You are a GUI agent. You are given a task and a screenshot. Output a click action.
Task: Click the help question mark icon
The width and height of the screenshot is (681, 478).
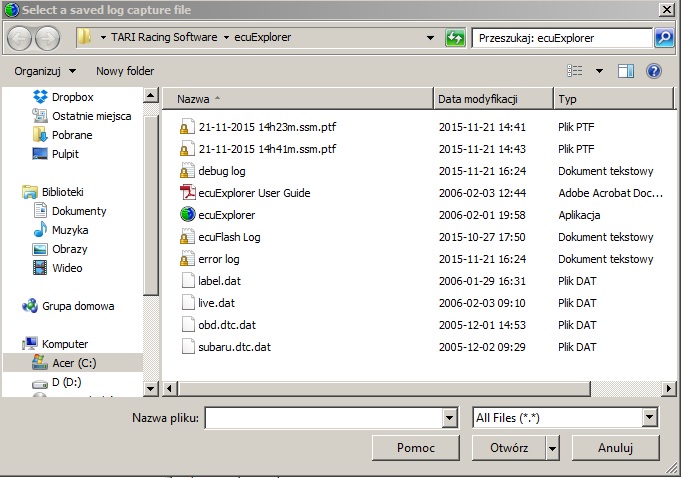pos(654,71)
